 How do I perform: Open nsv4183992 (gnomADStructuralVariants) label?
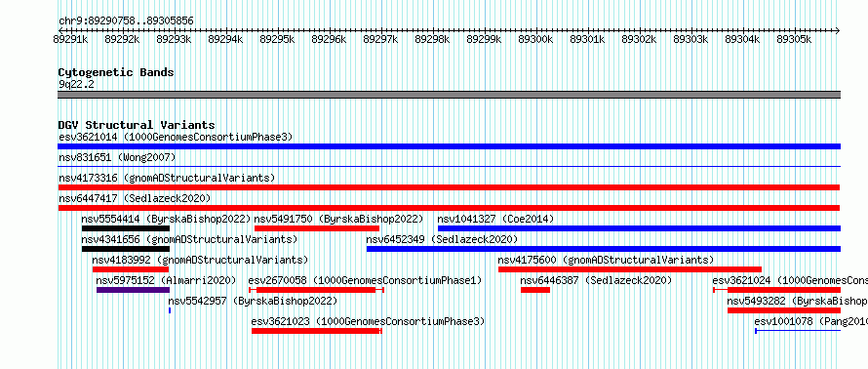tap(200, 260)
